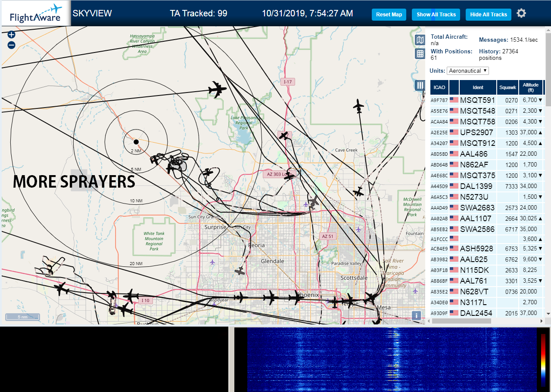Select aircraft N628VT in the list
This screenshot has height=392, width=551.
(487, 291)
